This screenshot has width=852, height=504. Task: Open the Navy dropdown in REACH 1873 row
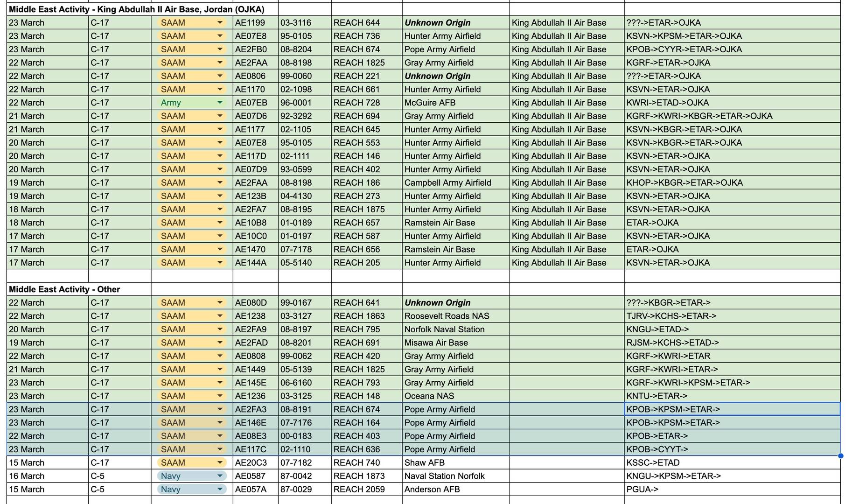(x=219, y=476)
